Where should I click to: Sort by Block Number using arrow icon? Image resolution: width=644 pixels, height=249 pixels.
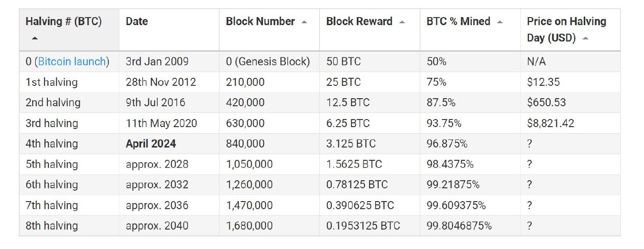pyautogui.click(x=304, y=22)
